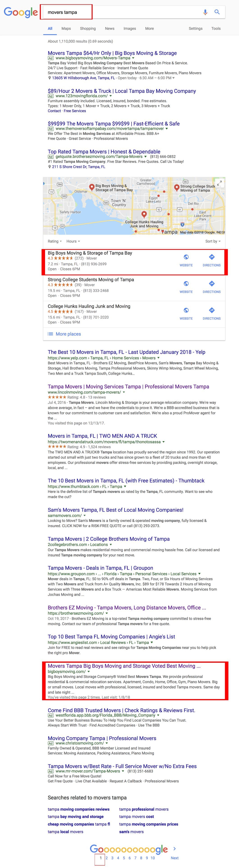
Task: Open Groupon Tampa Movers Deals result
Action: pyautogui.click(x=100, y=568)
